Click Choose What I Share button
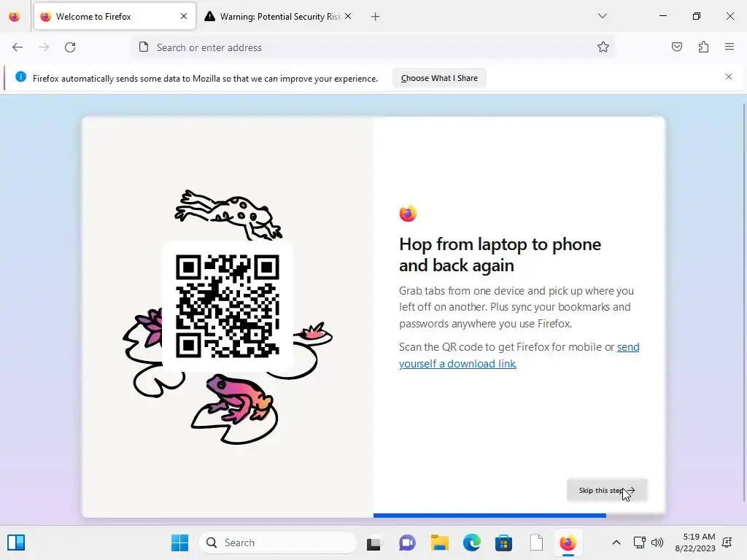 439,78
